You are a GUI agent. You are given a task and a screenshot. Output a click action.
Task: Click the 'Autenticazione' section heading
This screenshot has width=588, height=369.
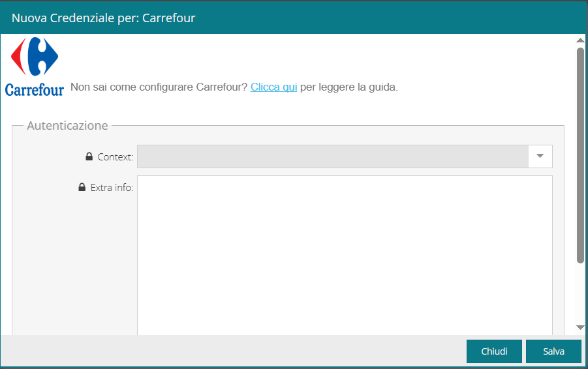point(67,125)
